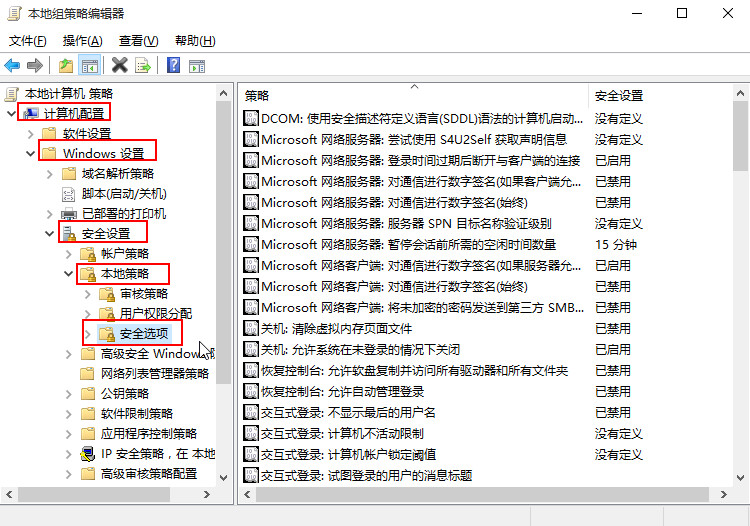
Task: Click the blue Back arrow in toolbar
Action: (x=12, y=66)
